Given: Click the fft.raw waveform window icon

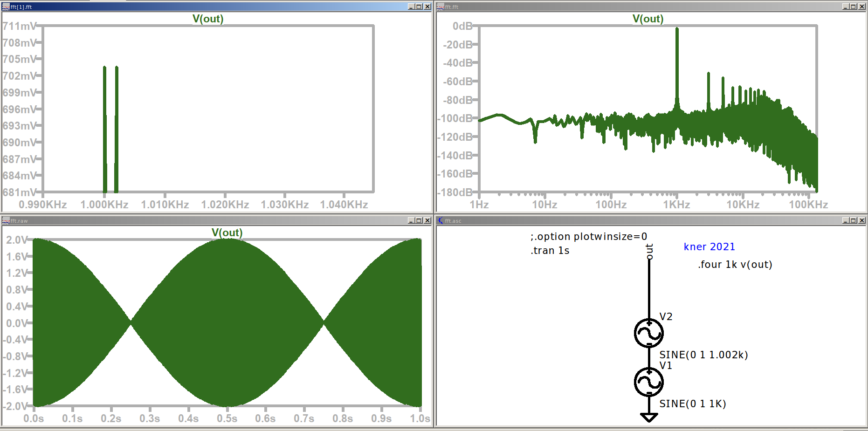Looking at the screenshot, I should pos(6,220).
